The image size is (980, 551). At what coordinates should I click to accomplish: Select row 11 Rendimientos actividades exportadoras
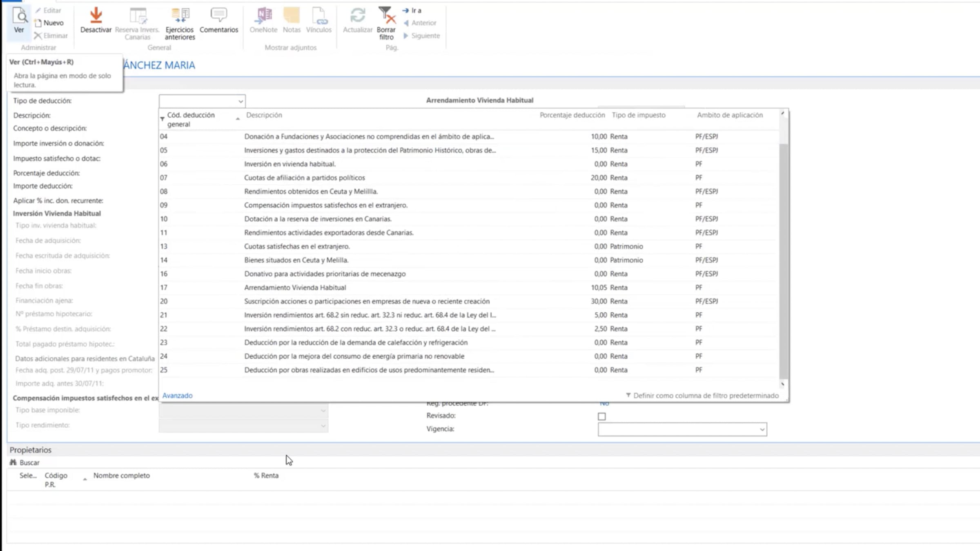point(468,233)
